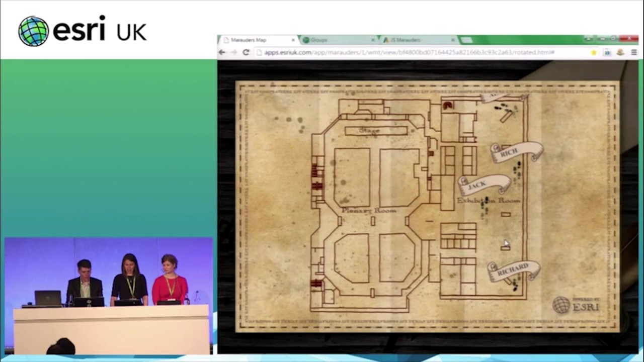Go forward in browser history
This screenshot has width=644, height=362.
click(234, 52)
